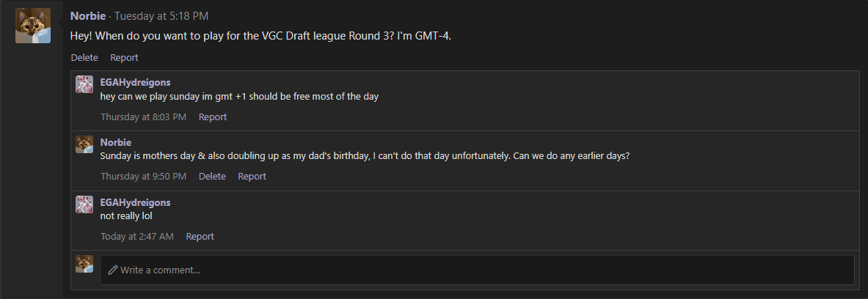
Task: Report the "not really lol" comment
Action: (200, 236)
